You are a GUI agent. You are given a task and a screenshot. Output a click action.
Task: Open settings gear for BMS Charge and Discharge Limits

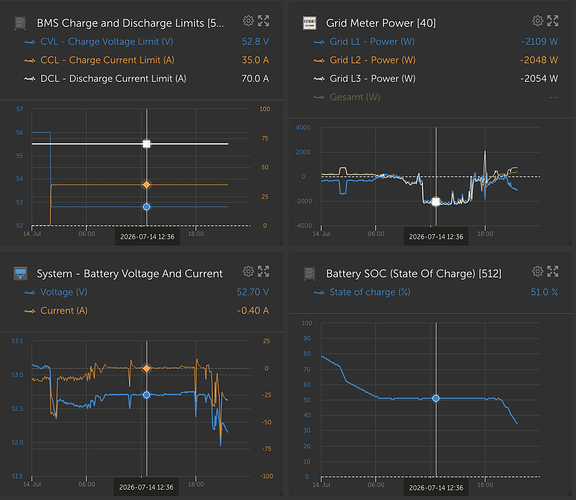pyautogui.click(x=248, y=21)
